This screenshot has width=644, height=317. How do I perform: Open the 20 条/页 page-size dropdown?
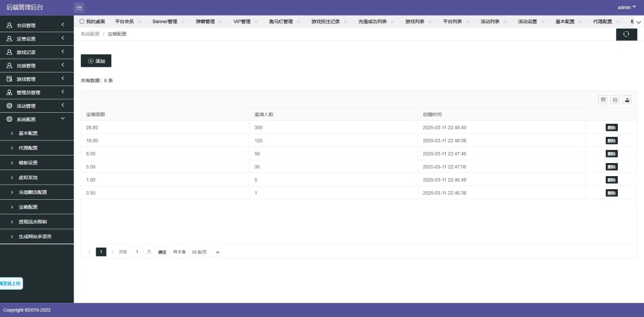(x=205, y=252)
